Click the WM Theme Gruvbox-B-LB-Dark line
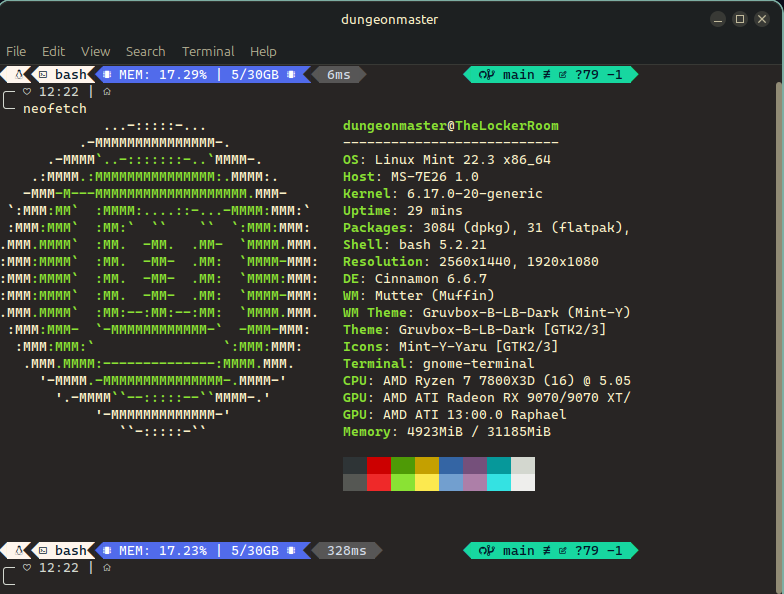The image size is (784, 594). 487,313
